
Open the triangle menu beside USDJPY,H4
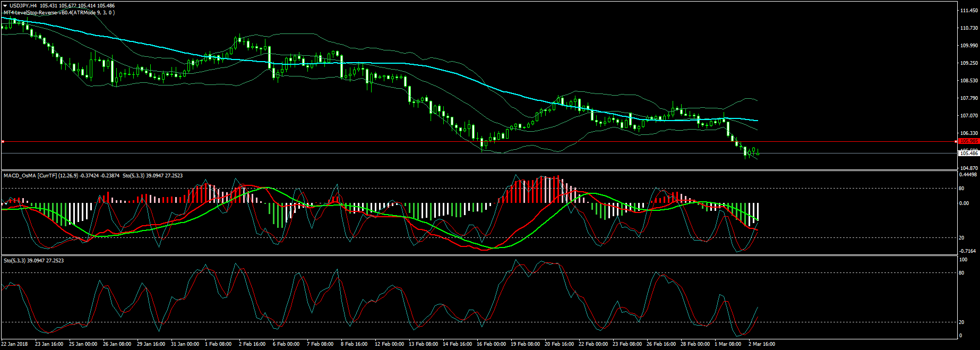(x=5, y=6)
